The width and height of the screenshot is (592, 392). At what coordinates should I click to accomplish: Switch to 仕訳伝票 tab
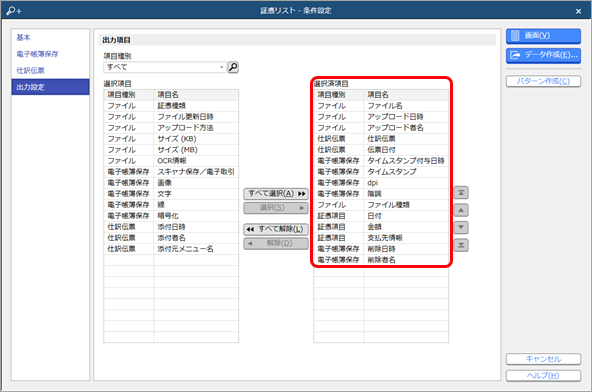(50, 71)
